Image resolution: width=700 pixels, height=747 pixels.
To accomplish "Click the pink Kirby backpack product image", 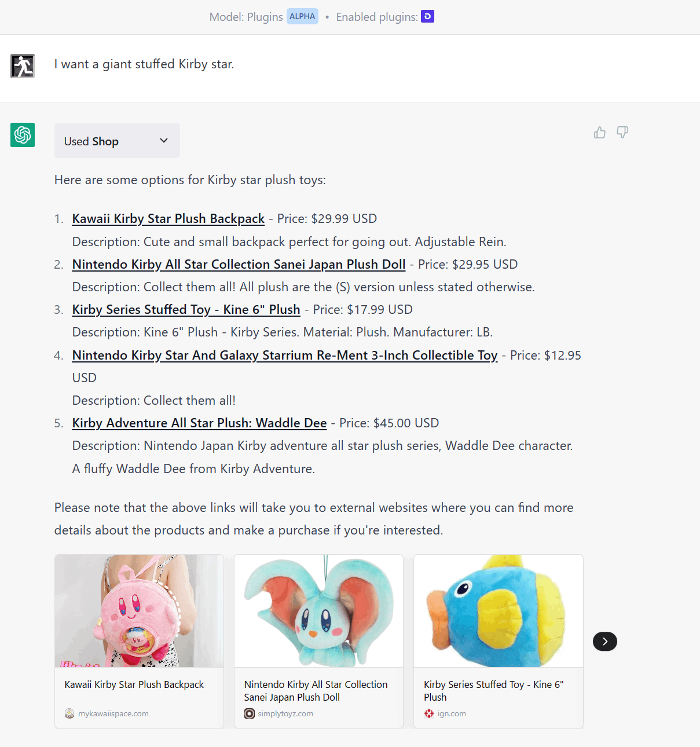I will click(139, 611).
